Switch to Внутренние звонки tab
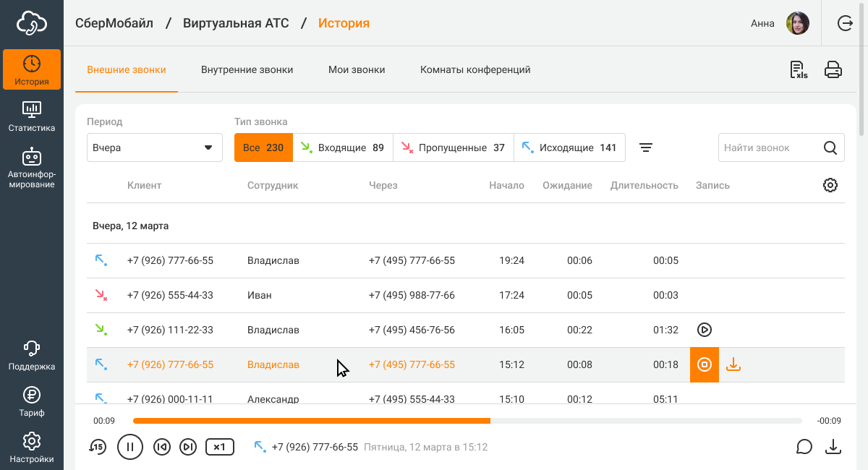The height and width of the screenshot is (470, 868). pyautogui.click(x=247, y=70)
